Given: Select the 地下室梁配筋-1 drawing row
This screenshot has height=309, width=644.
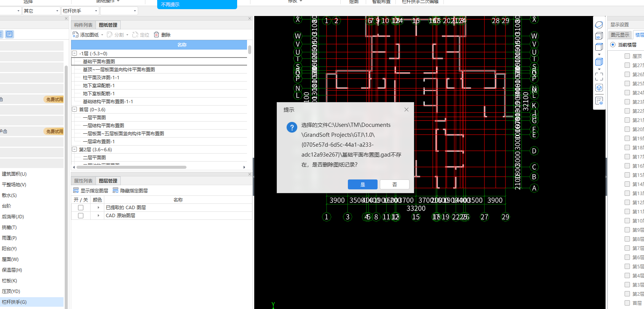Looking at the screenshot, I should pyautogui.click(x=159, y=85).
